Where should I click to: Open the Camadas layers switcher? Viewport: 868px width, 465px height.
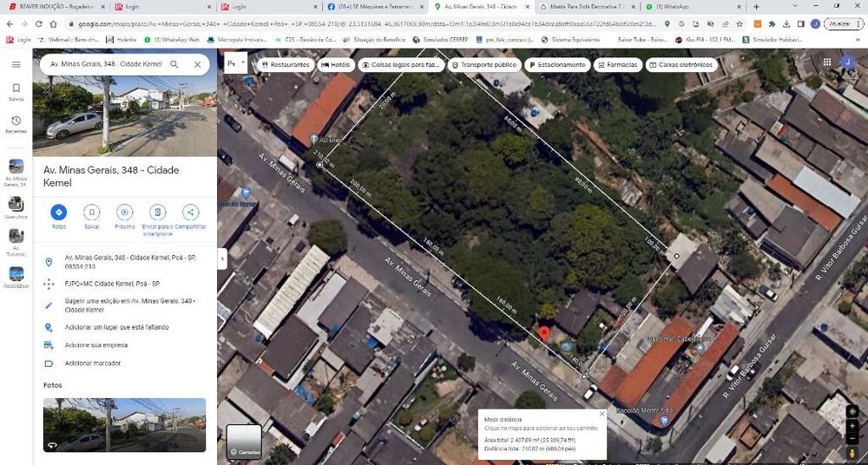244,442
